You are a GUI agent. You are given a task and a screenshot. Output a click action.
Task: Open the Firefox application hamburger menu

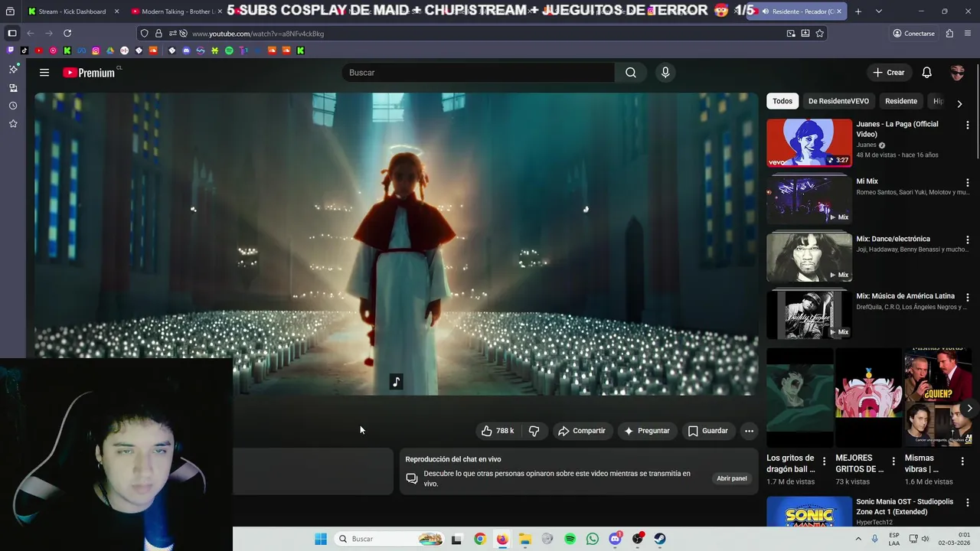click(968, 34)
